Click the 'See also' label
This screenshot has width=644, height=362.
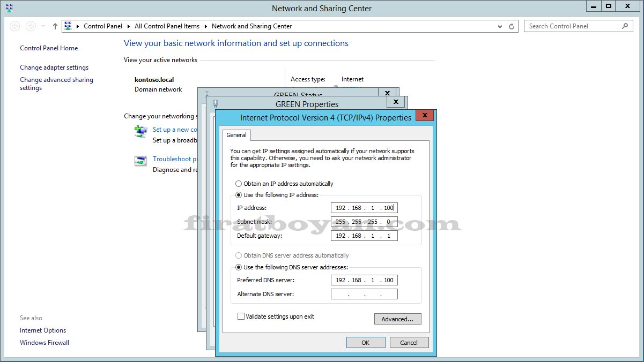tap(31, 318)
